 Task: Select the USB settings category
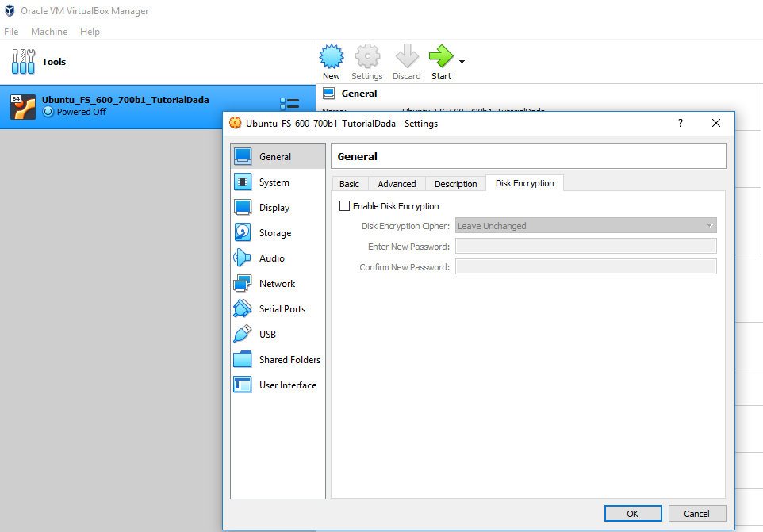click(x=267, y=335)
